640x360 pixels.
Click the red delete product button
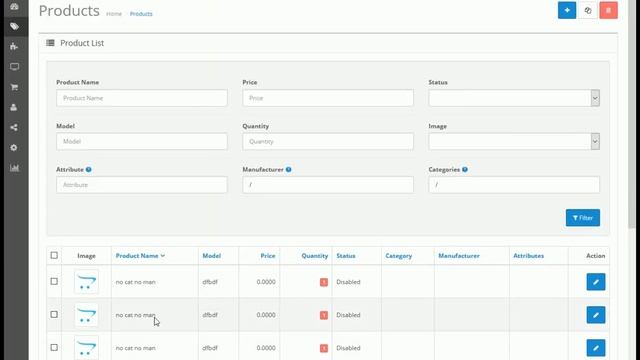pyautogui.click(x=609, y=10)
